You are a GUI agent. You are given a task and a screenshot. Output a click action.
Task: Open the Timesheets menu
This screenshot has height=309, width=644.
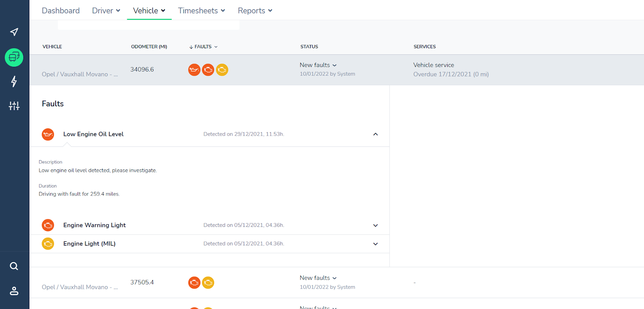click(202, 10)
